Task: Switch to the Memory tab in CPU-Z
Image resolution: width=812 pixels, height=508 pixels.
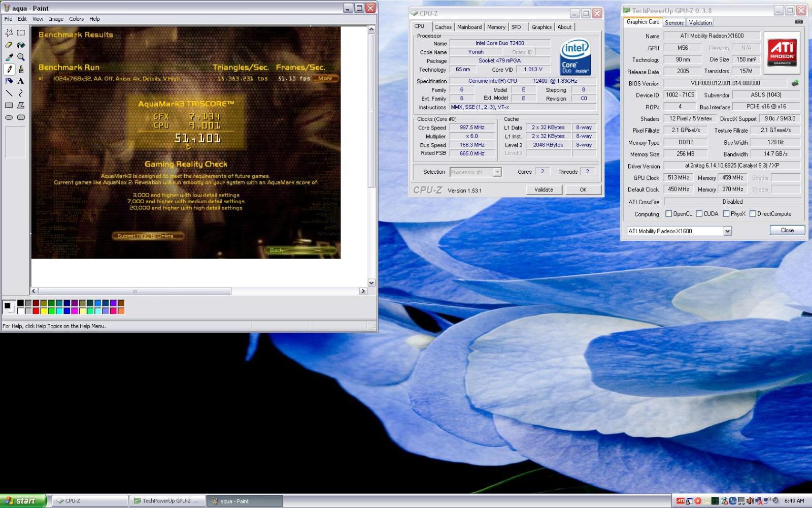Action: [496, 27]
